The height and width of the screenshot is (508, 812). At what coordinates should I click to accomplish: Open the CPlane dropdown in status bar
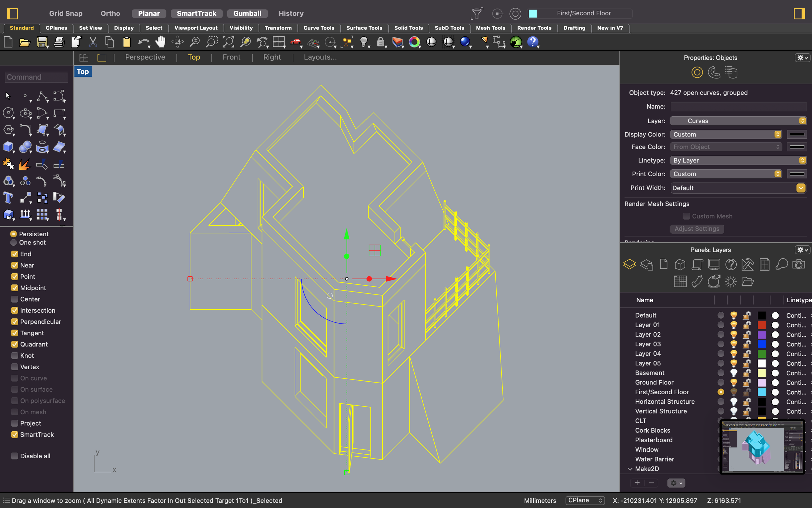[x=585, y=501]
